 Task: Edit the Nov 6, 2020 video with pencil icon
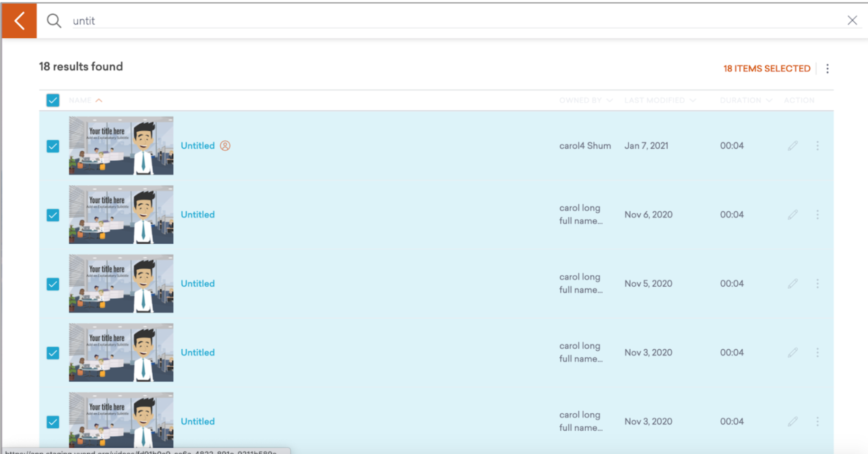click(793, 214)
